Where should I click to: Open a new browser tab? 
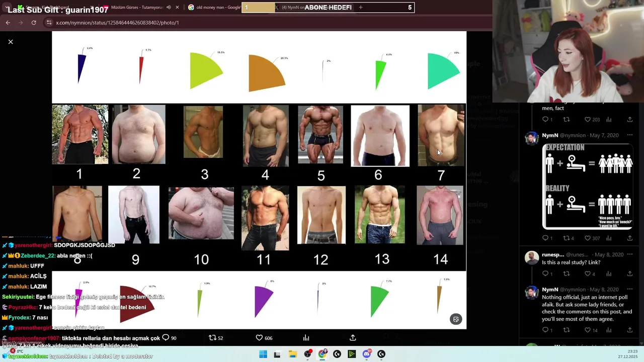pos(361,8)
